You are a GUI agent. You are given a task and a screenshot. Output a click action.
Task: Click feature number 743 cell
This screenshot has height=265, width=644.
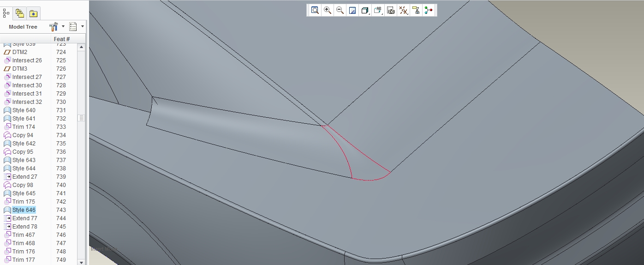61,210
